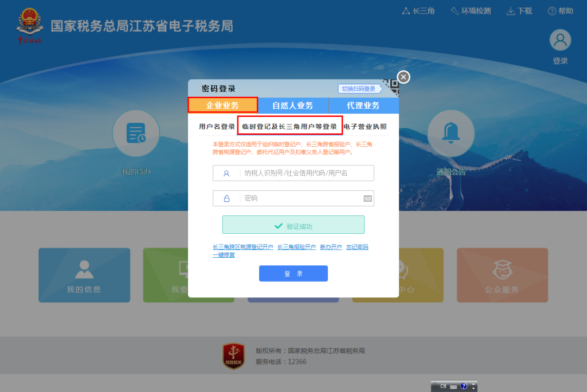Viewport: 587px width, 392px height.
Task: Open the 我的信息 tile
Action: 84,275
